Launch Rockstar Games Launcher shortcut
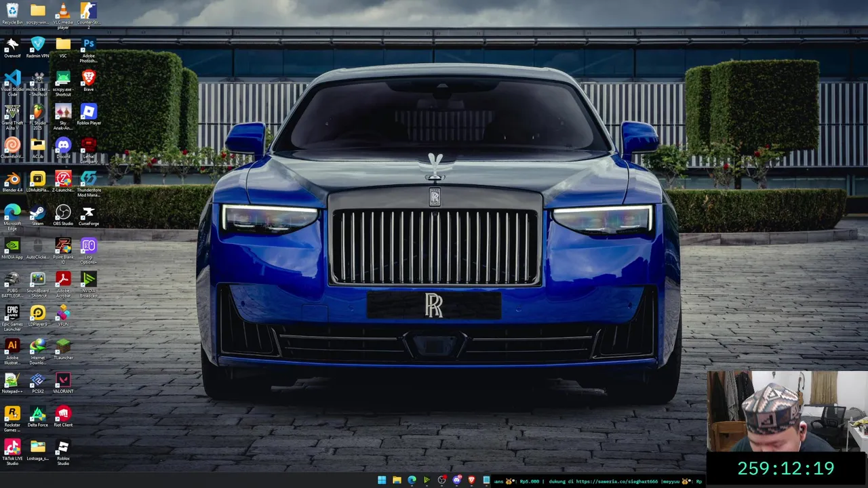868x488 pixels. point(12,418)
